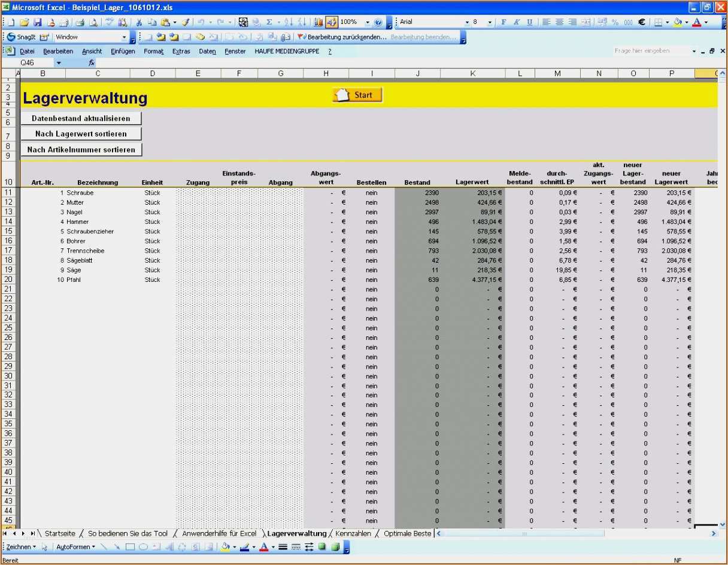Image resolution: width=728 pixels, height=565 pixels.
Task: Click the Cut scissors icon
Action: pos(139,22)
